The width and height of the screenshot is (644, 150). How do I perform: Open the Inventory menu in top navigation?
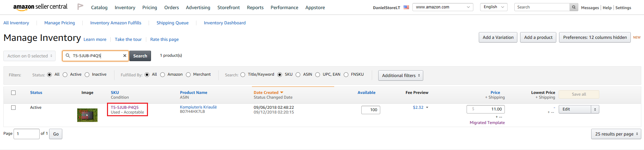(x=125, y=7)
